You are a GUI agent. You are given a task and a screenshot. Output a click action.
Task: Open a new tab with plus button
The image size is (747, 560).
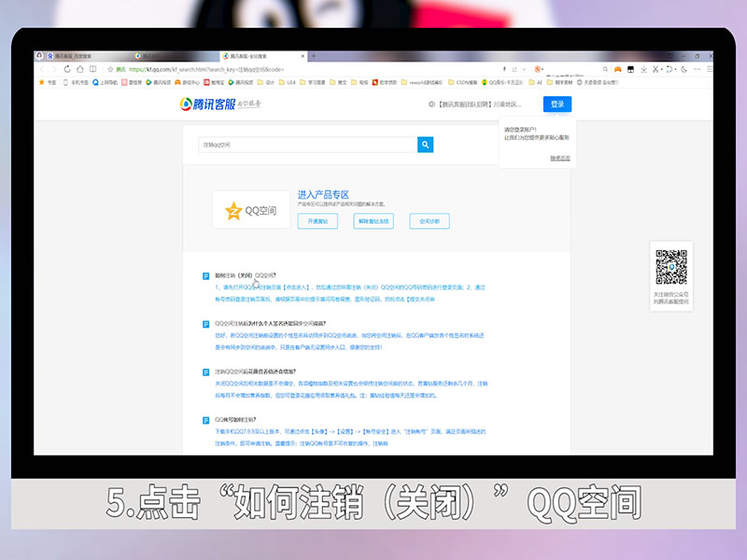(x=314, y=56)
